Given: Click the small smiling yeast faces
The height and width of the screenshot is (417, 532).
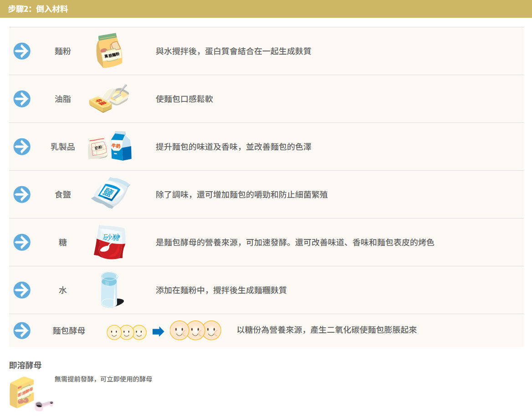Looking at the screenshot, I should 127,332.
